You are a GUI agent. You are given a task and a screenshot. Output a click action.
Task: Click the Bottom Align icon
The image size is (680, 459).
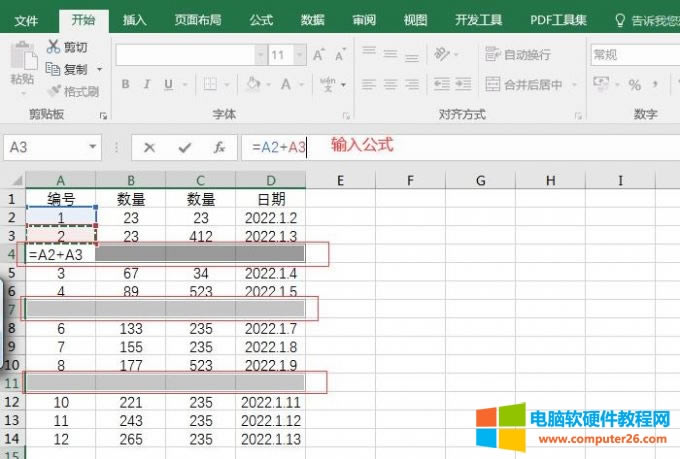point(412,56)
